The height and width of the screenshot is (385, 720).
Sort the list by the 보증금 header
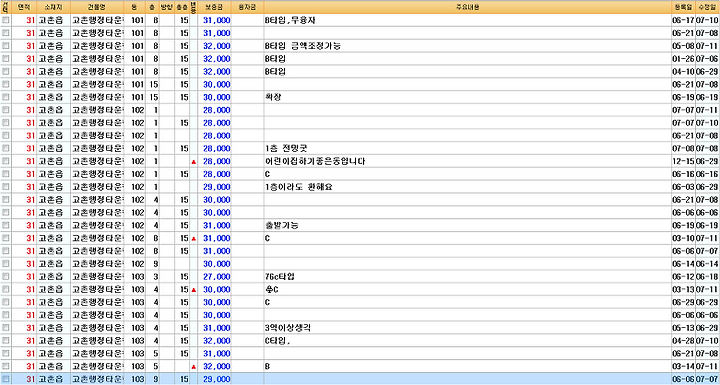[214, 7]
